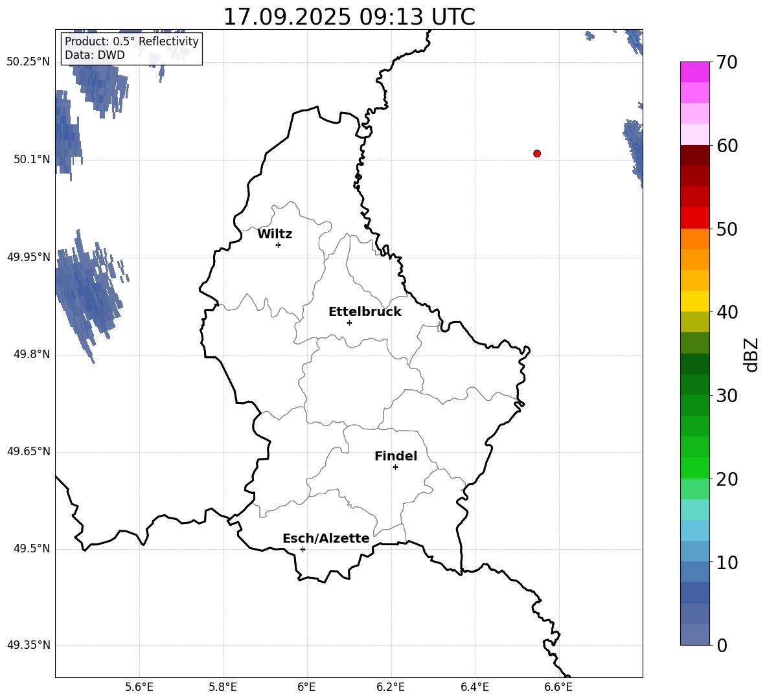Pick the bright green segment above 20
Image resolution: width=767 pixels, height=700 pixels.
tap(695, 468)
